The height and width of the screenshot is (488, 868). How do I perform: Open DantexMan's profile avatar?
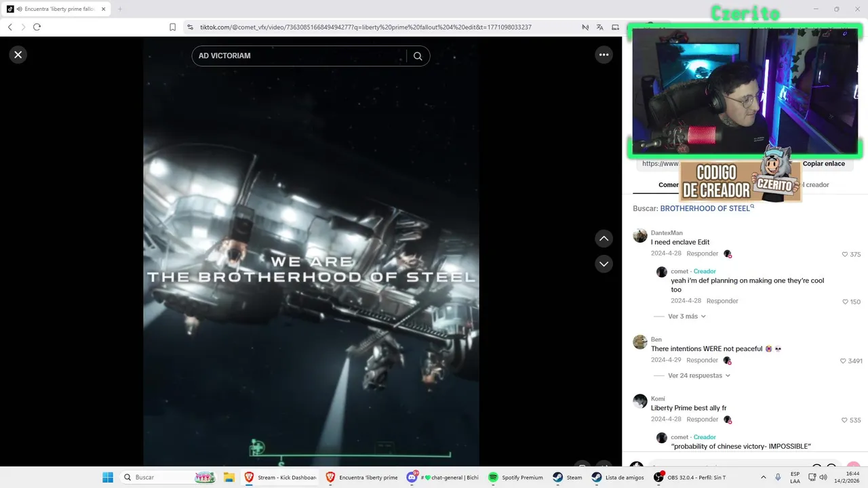click(x=640, y=235)
